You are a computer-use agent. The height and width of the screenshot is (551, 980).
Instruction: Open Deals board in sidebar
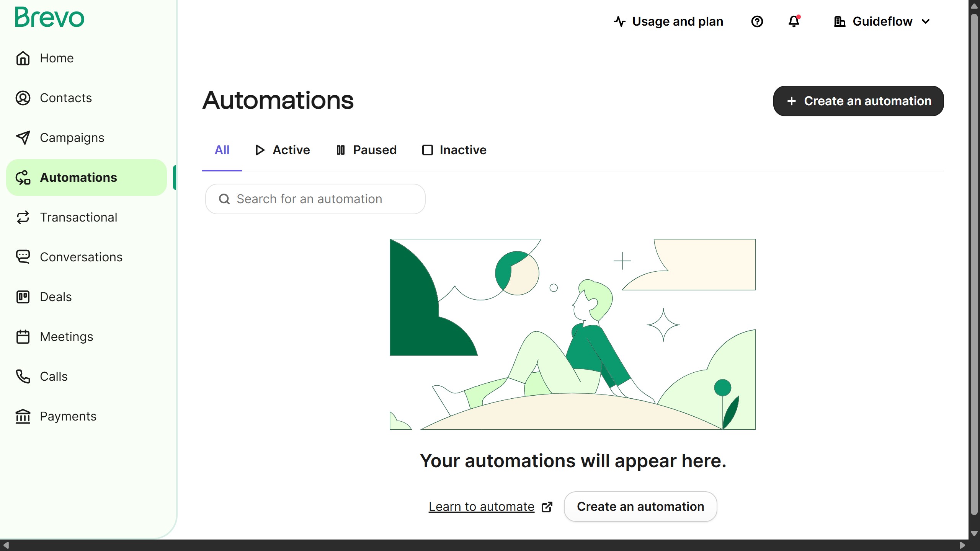(56, 297)
